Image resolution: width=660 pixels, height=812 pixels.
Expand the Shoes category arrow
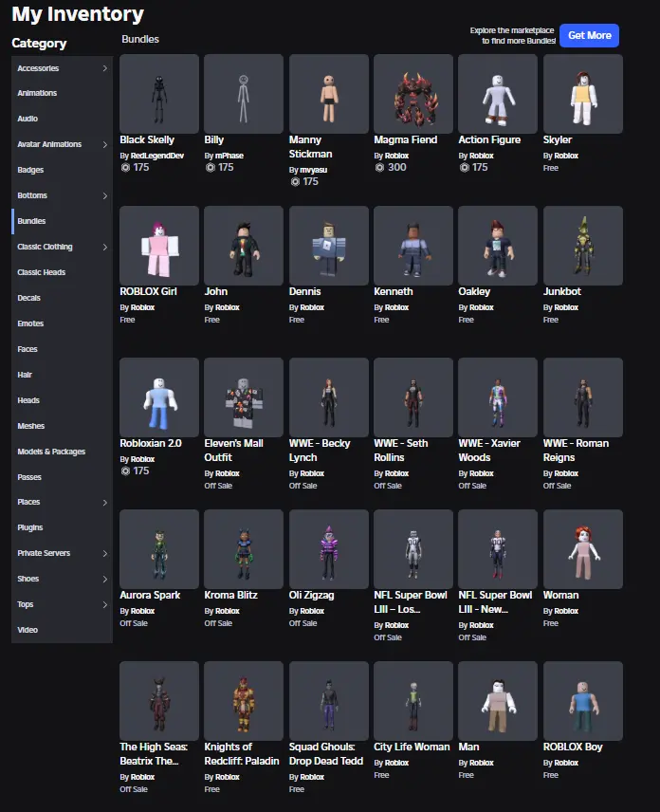(x=104, y=579)
